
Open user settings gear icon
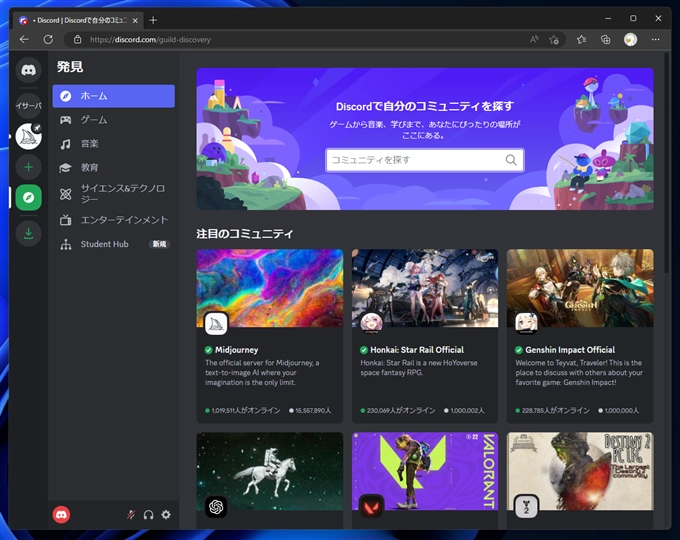point(166,515)
